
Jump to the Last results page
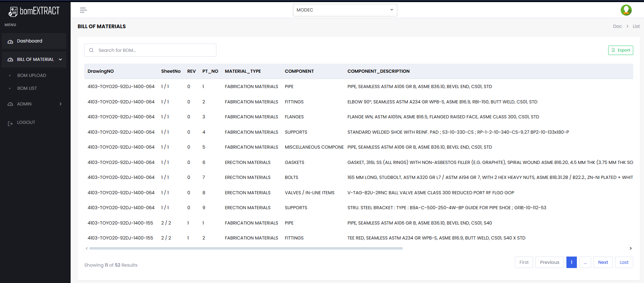[x=624, y=262]
